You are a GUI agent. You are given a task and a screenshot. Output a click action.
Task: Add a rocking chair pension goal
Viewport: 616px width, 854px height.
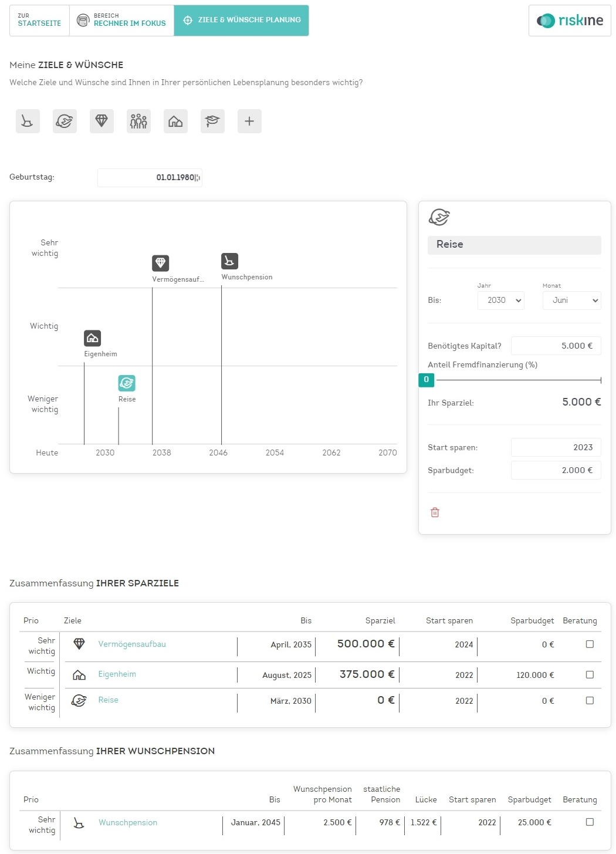tap(28, 121)
